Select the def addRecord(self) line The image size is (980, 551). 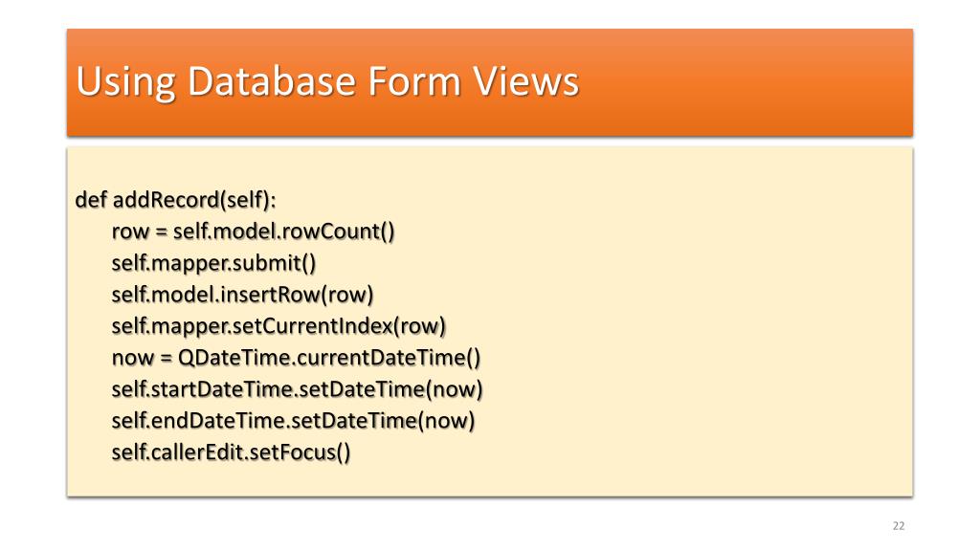coord(176,200)
